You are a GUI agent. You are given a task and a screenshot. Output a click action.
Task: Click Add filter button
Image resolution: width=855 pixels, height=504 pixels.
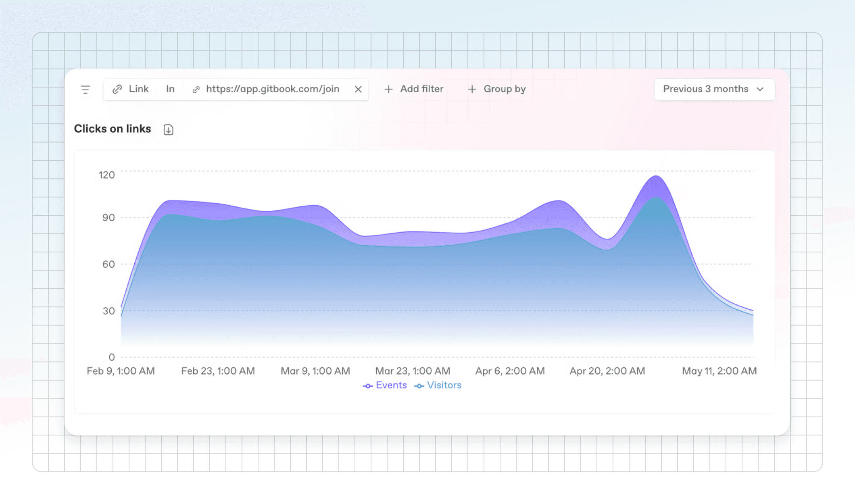(x=414, y=89)
